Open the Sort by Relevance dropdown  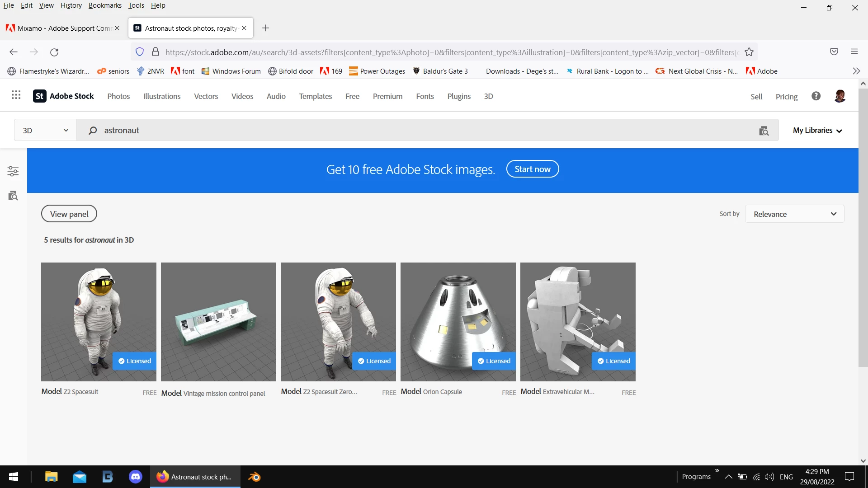(794, 214)
